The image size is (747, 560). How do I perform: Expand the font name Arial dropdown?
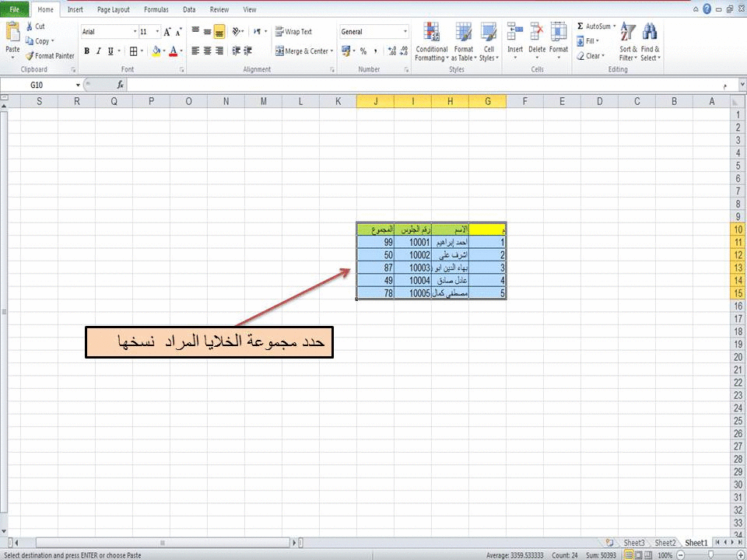tap(135, 32)
